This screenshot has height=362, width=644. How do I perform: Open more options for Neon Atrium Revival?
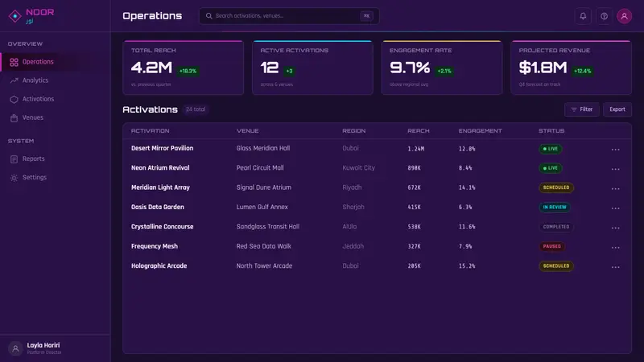click(615, 169)
